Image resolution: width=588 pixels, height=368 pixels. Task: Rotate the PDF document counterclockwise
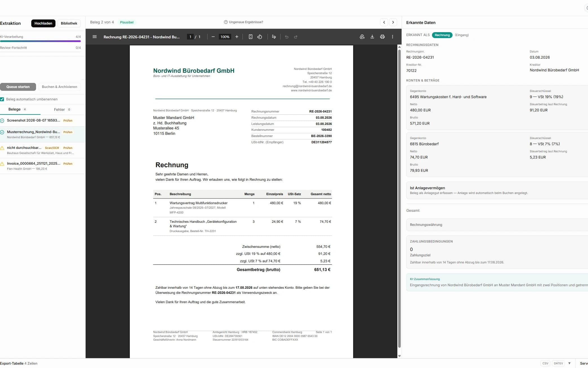click(x=260, y=37)
